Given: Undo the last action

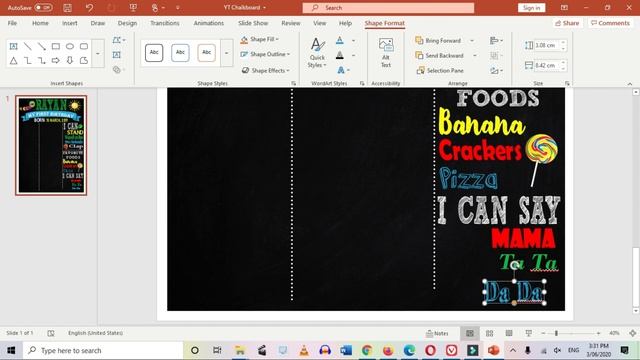Looking at the screenshot, I should 89,7.
